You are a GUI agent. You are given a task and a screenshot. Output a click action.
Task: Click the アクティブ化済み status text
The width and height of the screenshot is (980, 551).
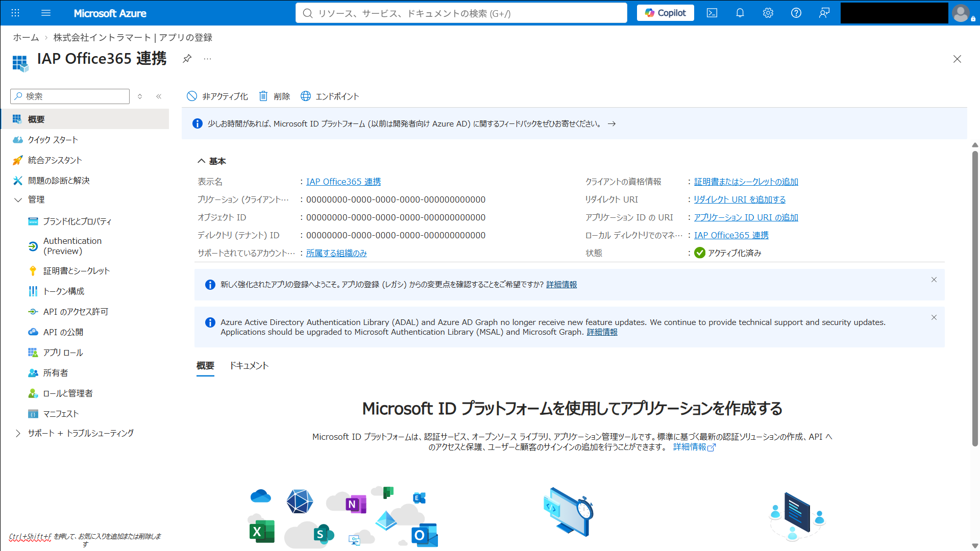point(734,253)
